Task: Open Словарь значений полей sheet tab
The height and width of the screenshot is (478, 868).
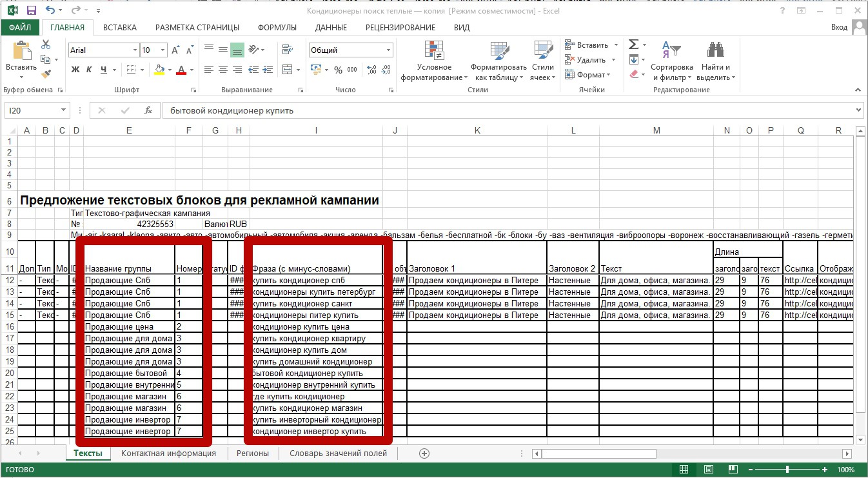Action: 338,453
